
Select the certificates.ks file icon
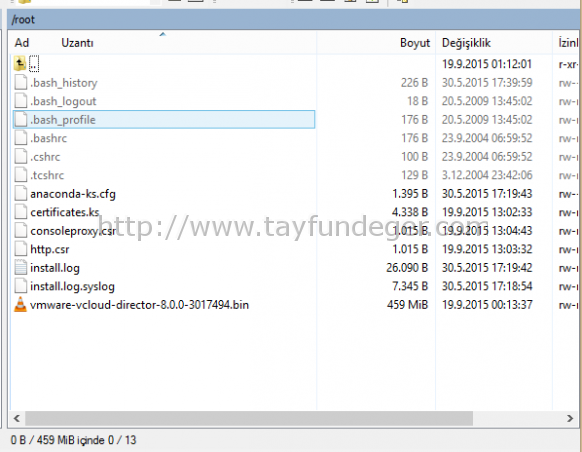click(20, 212)
